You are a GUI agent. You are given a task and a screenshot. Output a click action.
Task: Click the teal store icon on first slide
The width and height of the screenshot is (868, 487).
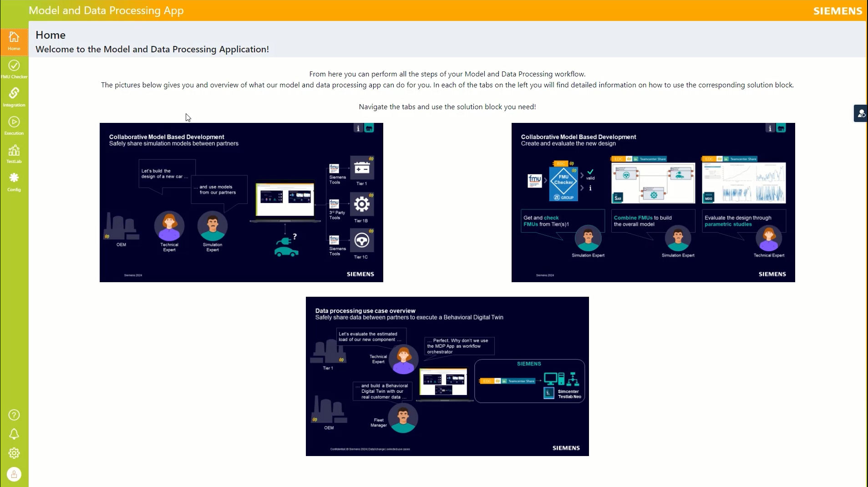point(369,128)
